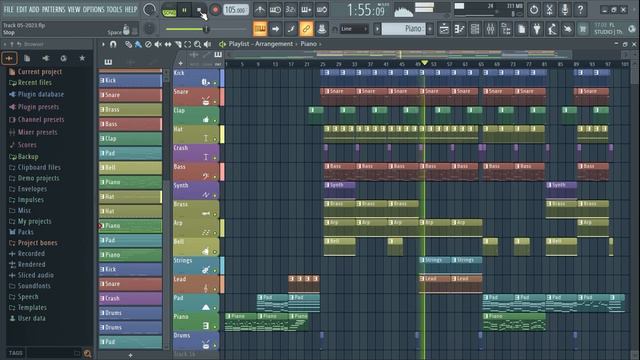Click the main pitch knob at top left

pos(149,10)
